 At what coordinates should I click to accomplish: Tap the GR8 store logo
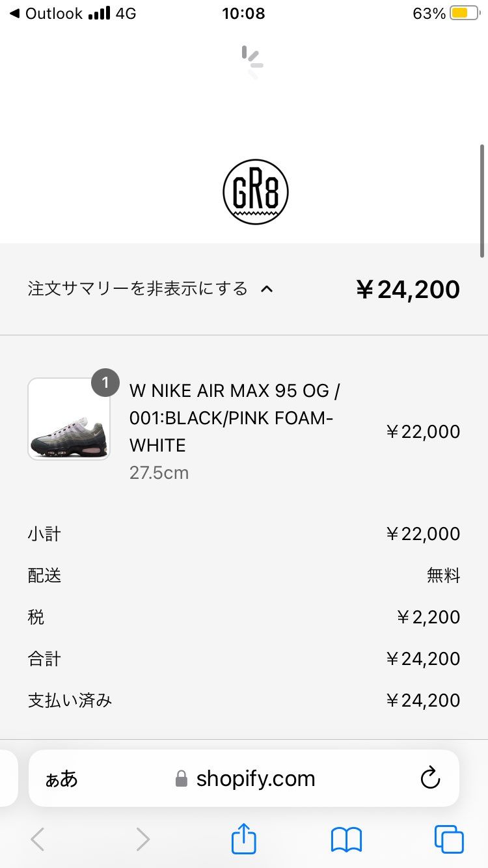255,192
